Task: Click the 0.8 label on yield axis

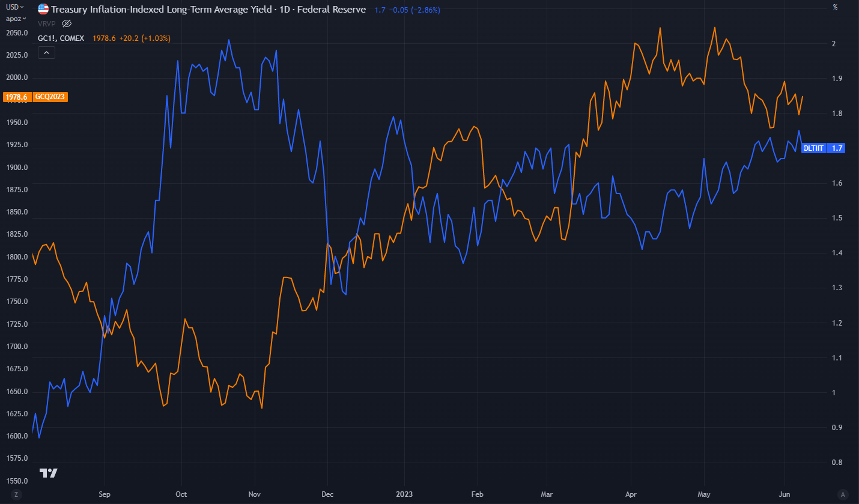Action: 836,463
